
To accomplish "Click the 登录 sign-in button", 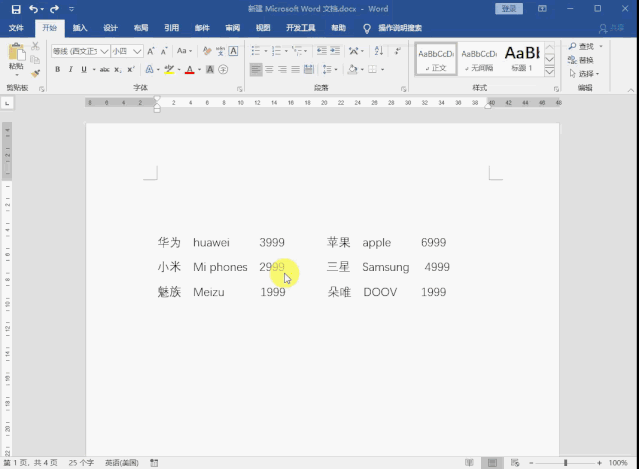I will click(x=509, y=9).
